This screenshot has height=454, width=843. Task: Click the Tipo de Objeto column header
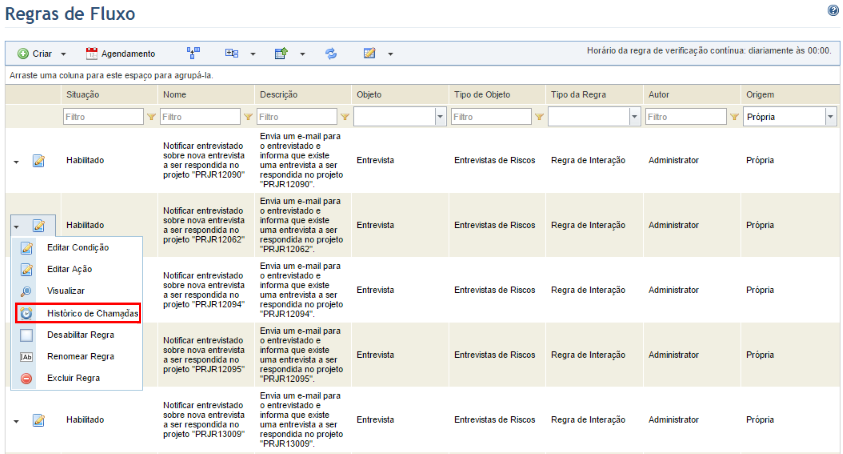[x=497, y=95]
